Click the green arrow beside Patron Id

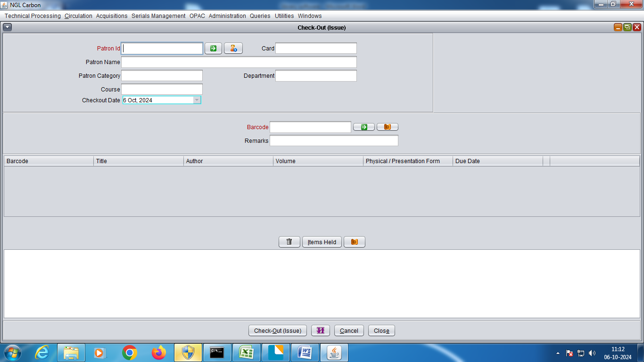tap(213, 48)
